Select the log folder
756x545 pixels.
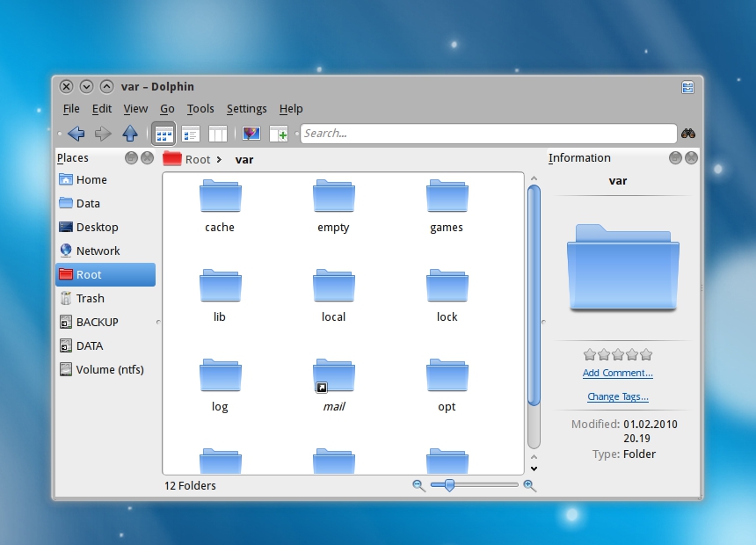coord(220,386)
